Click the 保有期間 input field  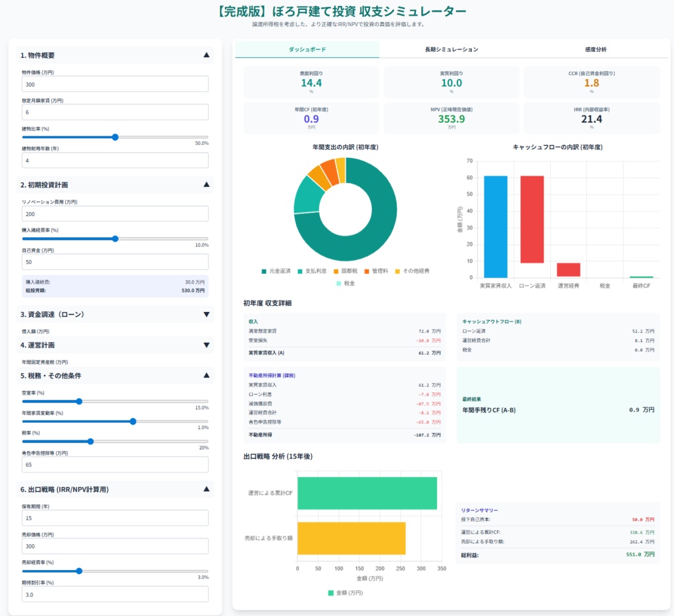point(115,518)
